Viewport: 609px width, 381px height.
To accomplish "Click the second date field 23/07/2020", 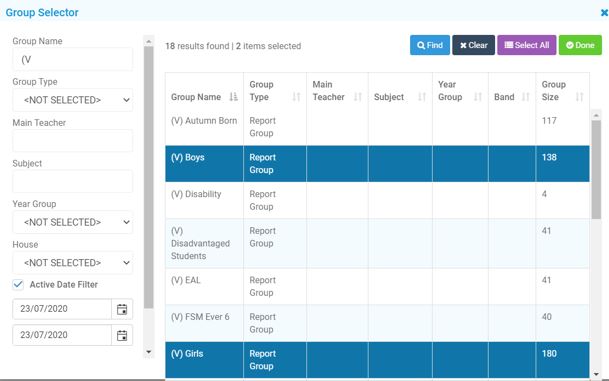I will tap(62, 335).
